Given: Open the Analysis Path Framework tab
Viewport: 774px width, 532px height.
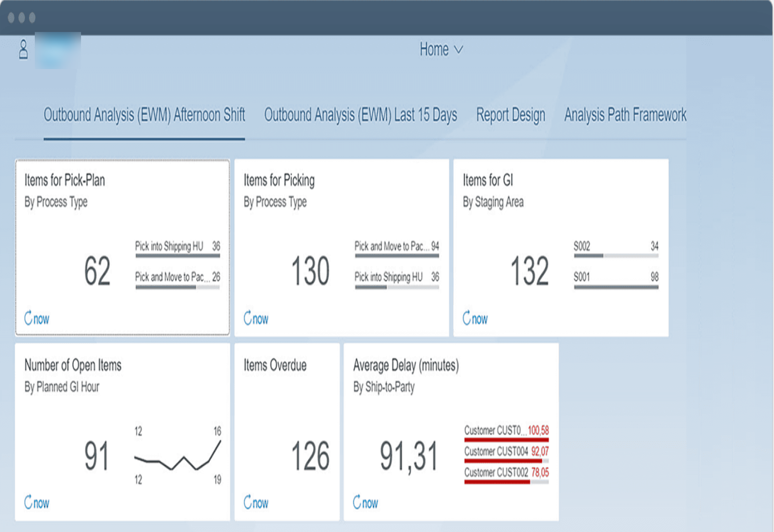Looking at the screenshot, I should click(x=625, y=115).
